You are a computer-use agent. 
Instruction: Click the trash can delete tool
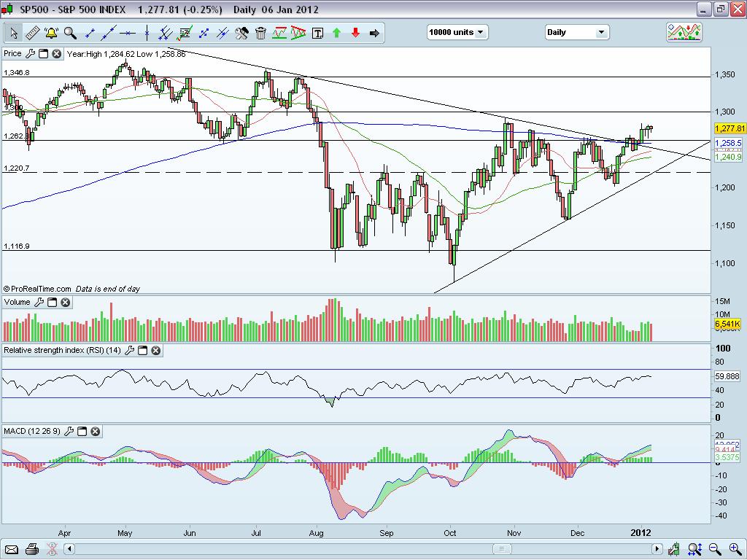tap(260, 33)
